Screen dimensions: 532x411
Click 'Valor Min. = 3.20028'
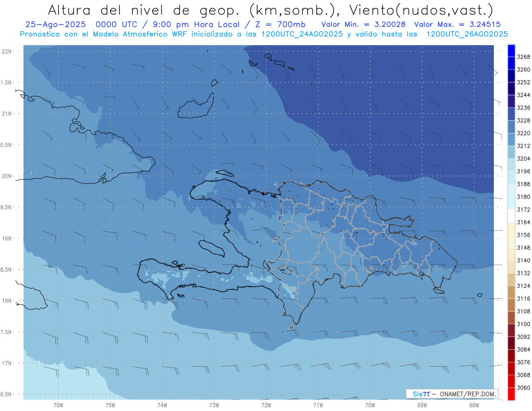pos(363,24)
